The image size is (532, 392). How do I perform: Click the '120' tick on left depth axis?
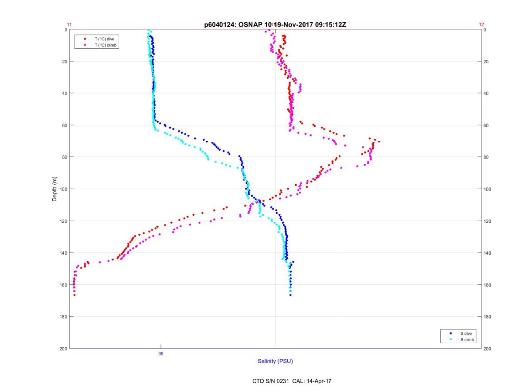pyautogui.click(x=63, y=221)
